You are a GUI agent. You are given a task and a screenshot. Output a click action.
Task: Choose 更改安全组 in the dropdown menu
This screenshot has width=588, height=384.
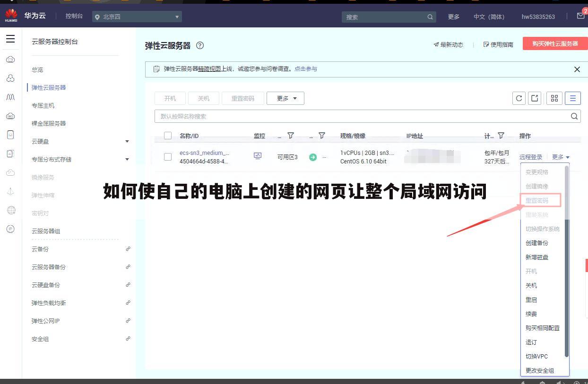tap(540, 370)
